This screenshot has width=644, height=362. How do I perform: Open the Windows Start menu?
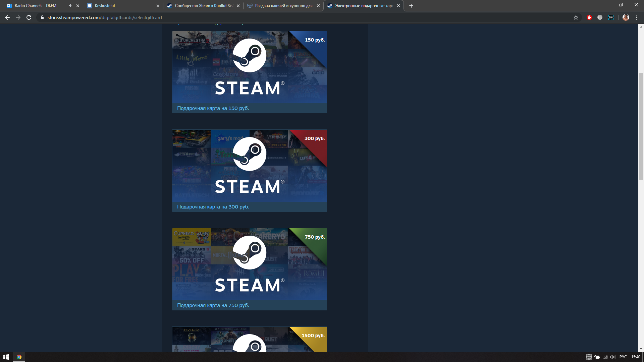pyautogui.click(x=6, y=357)
